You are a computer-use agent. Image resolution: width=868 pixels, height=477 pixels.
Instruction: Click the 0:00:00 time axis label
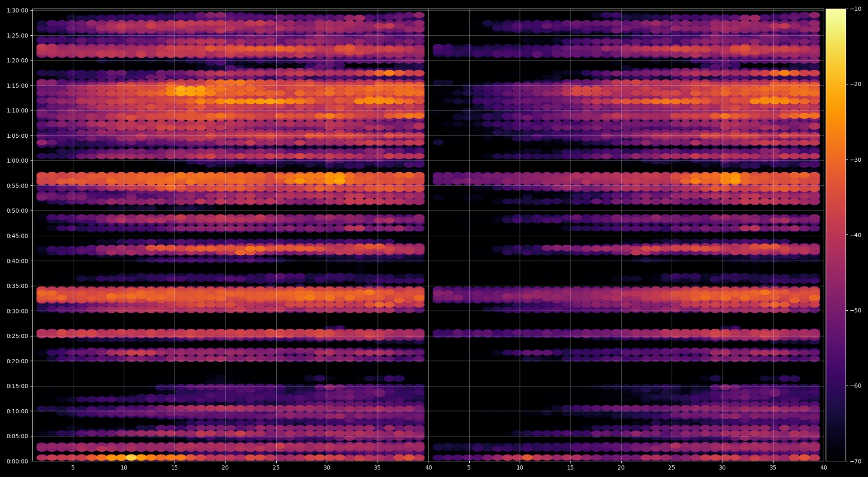pos(17,461)
